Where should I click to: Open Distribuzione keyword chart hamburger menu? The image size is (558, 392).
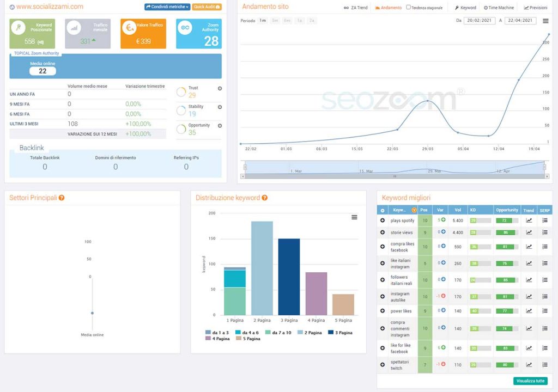click(x=354, y=217)
